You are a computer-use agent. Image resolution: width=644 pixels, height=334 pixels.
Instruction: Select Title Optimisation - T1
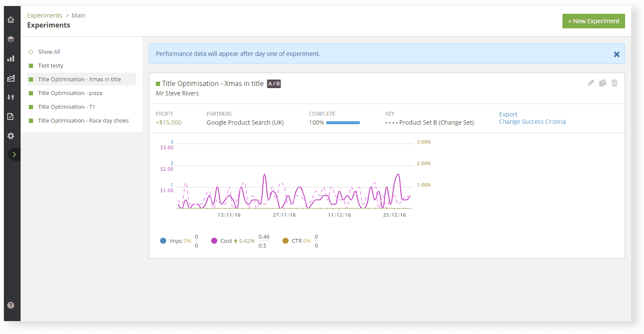tap(67, 107)
